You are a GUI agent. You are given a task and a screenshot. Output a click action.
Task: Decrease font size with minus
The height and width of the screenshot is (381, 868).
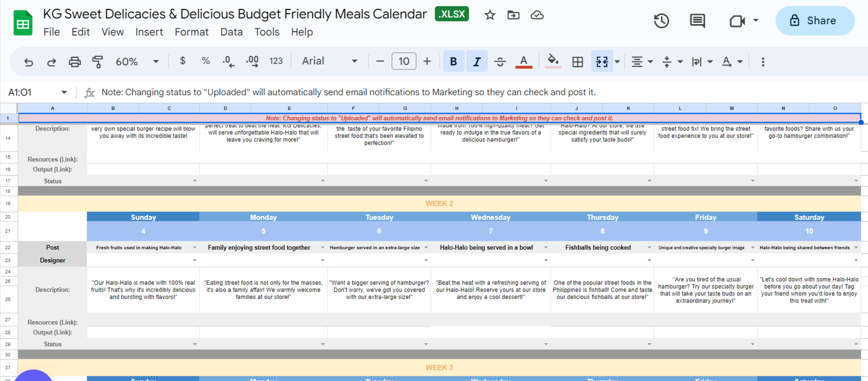pyautogui.click(x=380, y=61)
